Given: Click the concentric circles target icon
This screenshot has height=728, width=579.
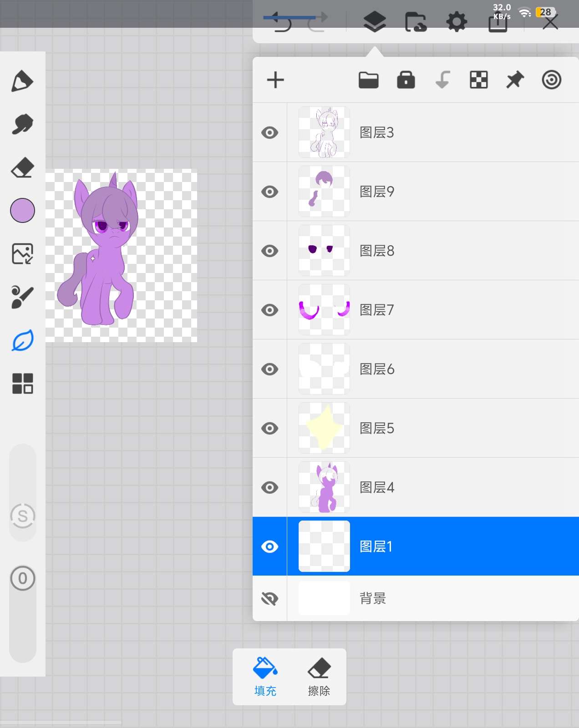Looking at the screenshot, I should point(552,80).
